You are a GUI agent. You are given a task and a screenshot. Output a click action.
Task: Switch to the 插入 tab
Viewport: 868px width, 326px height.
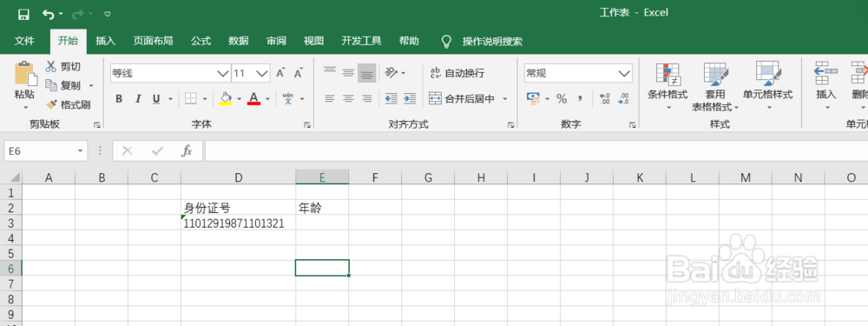click(x=105, y=41)
